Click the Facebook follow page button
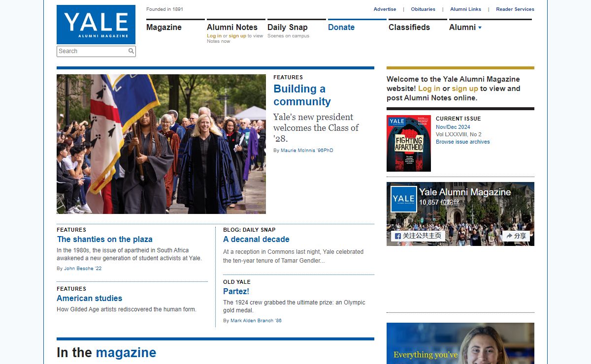 point(418,236)
